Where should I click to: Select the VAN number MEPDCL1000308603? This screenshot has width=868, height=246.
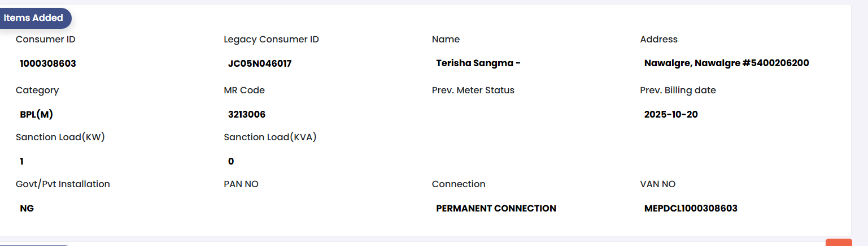[691, 208]
